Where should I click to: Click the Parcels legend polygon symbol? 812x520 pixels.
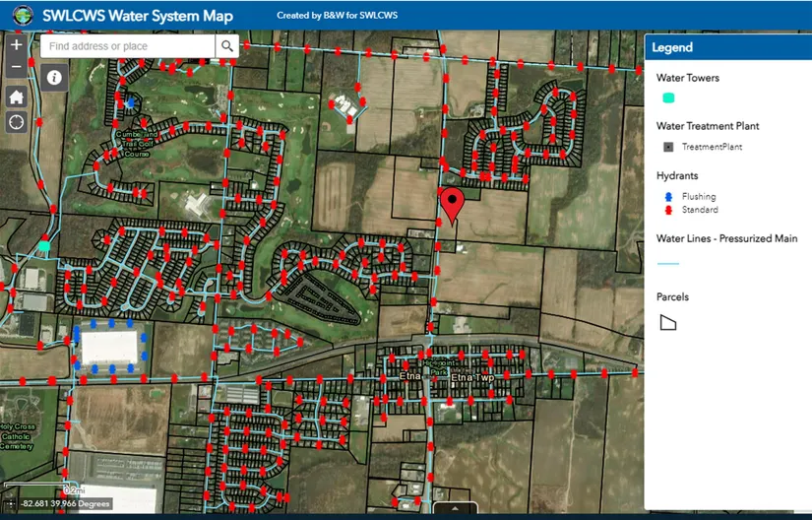pyautogui.click(x=668, y=322)
